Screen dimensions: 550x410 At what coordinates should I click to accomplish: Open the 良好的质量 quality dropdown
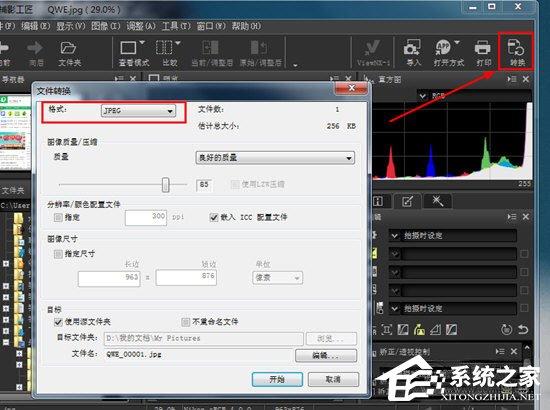point(275,158)
